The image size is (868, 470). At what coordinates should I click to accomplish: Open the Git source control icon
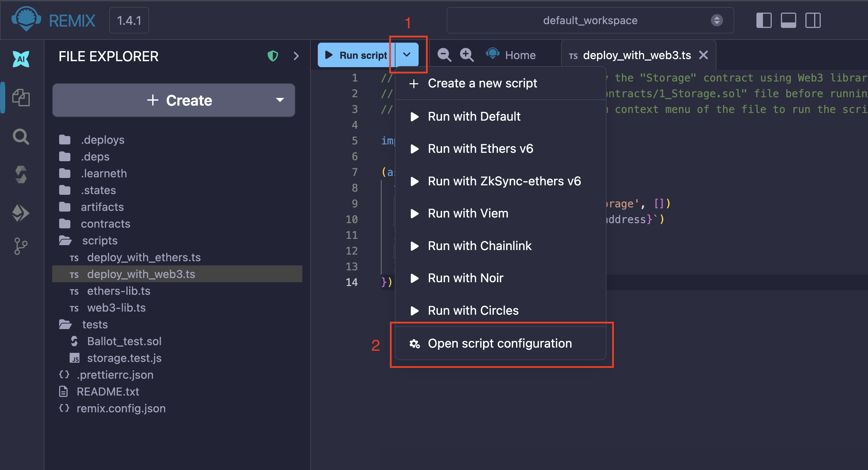20,246
